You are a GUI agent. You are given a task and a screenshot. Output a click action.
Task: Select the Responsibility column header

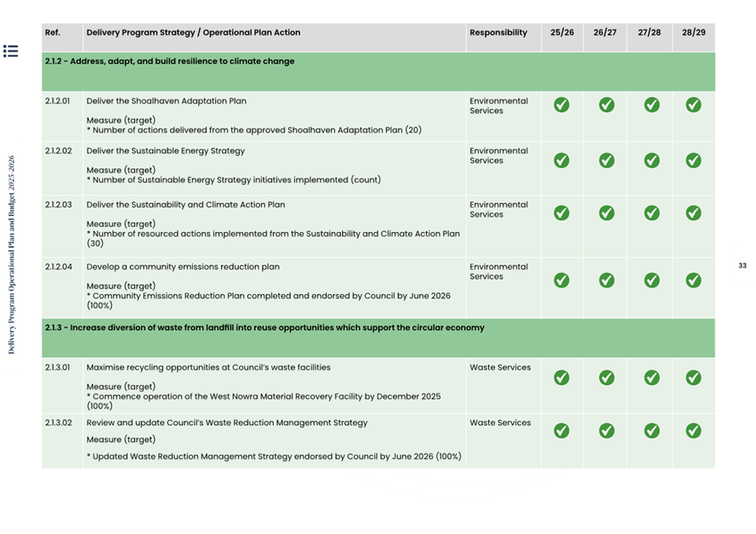click(x=498, y=33)
